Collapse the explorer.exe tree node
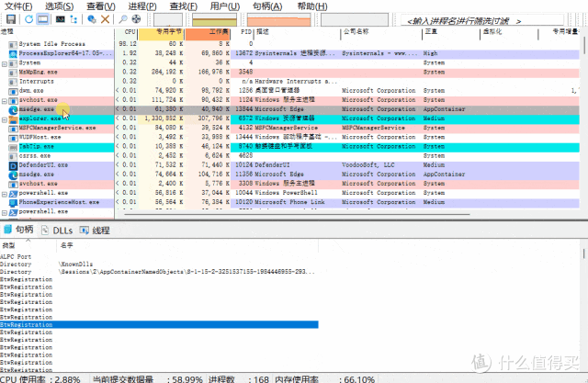588x383 pixels. coord(5,120)
